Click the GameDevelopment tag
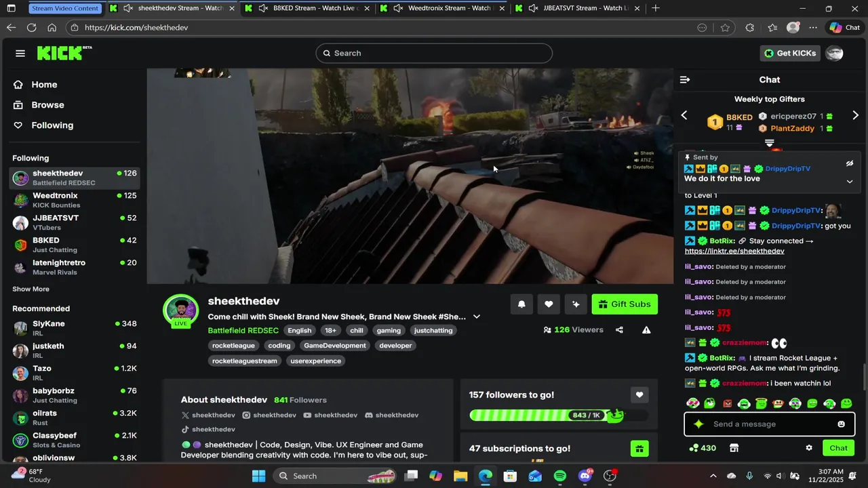The image size is (868, 488). point(335,346)
